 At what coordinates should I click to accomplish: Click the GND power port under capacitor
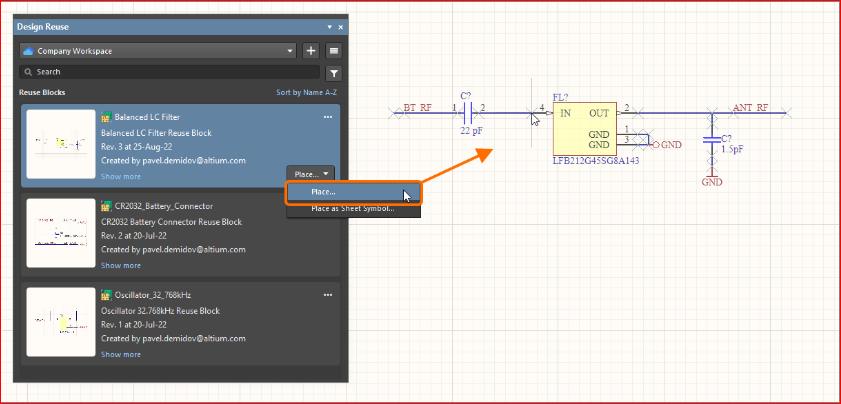(x=712, y=179)
